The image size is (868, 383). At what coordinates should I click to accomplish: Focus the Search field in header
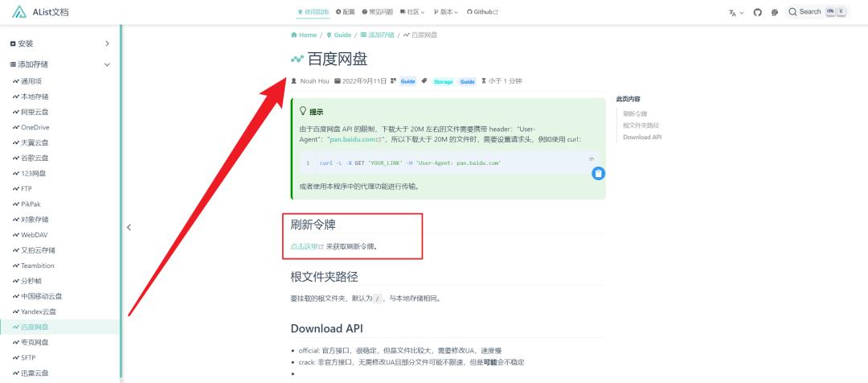pyautogui.click(x=817, y=11)
